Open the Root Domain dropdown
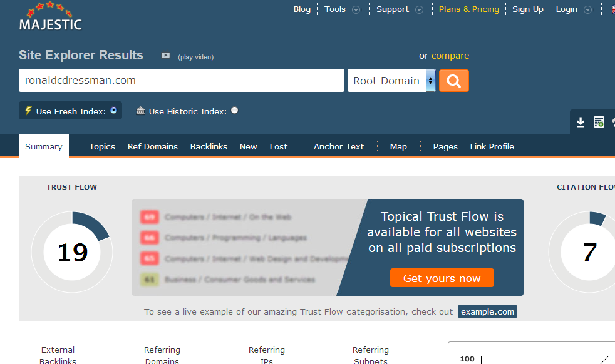The height and width of the screenshot is (364, 615). pos(391,81)
